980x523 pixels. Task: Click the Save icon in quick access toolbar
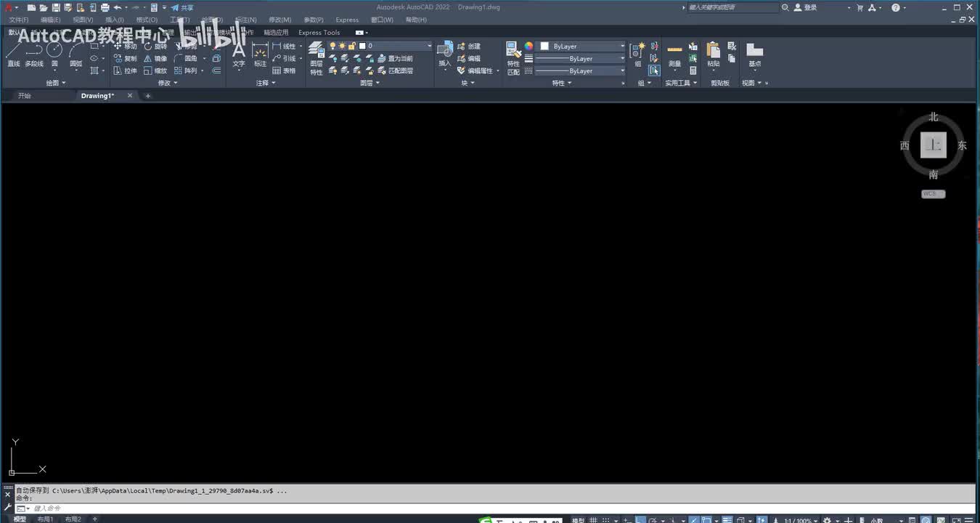pos(56,7)
